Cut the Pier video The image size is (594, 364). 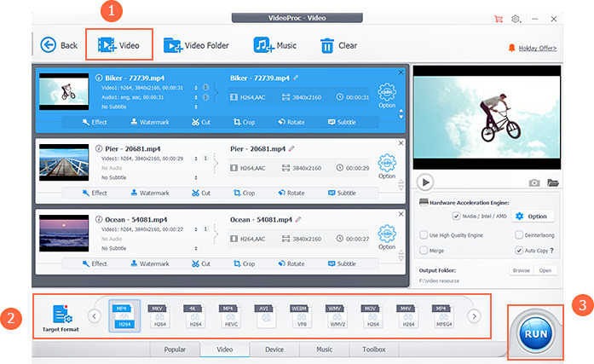click(201, 193)
